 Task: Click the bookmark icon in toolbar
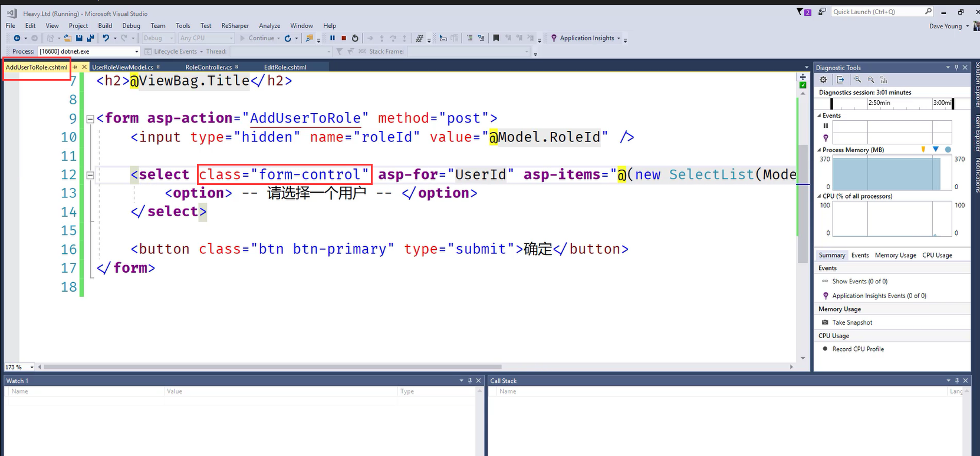496,38
